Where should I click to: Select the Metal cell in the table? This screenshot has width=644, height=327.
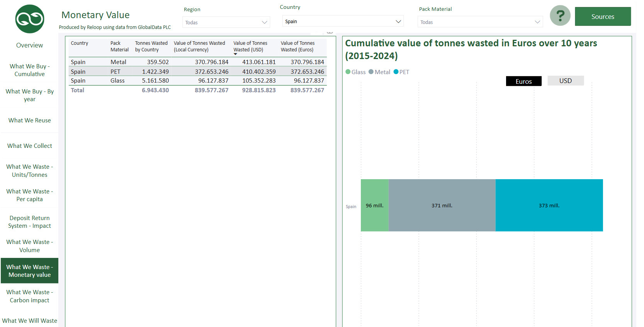coord(118,62)
